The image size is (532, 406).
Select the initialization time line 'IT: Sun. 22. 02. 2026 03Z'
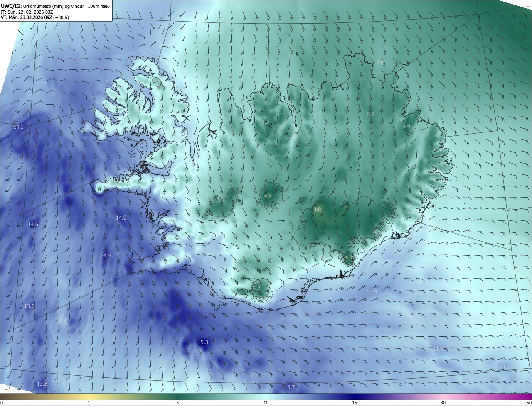click(27, 12)
